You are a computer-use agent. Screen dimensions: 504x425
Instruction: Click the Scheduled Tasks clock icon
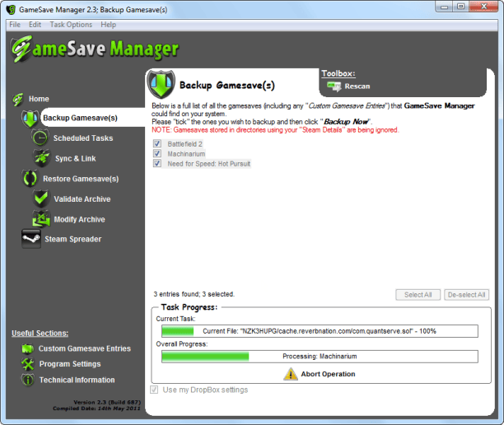40,138
